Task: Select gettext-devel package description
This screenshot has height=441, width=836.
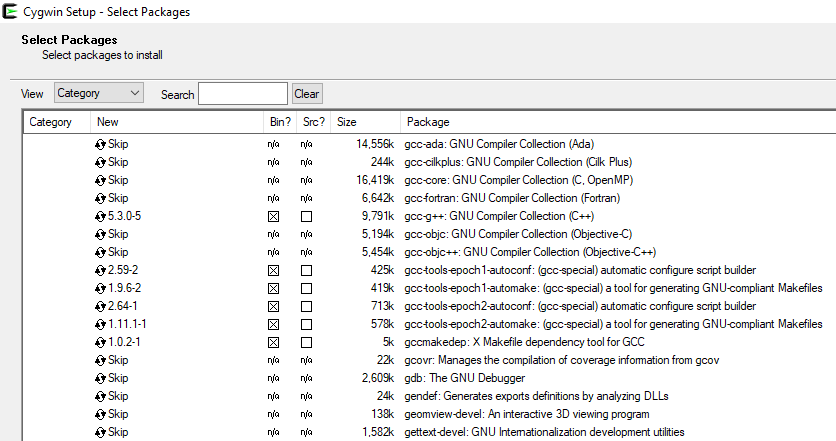Action: pyautogui.click(x=544, y=432)
